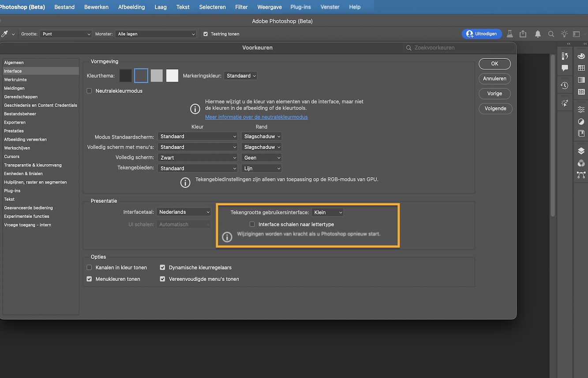This screenshot has height=378, width=588.
Task: Click the Uitnodigen button
Action: pos(482,33)
